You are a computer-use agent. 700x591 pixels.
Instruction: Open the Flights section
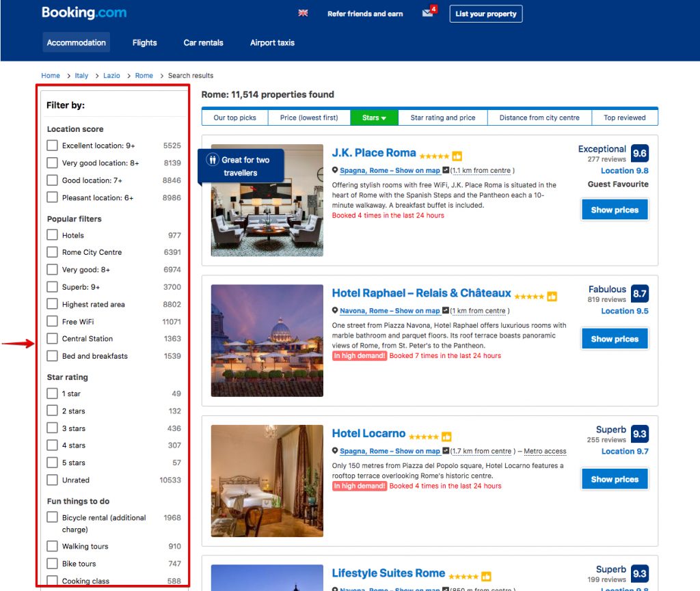tap(145, 43)
